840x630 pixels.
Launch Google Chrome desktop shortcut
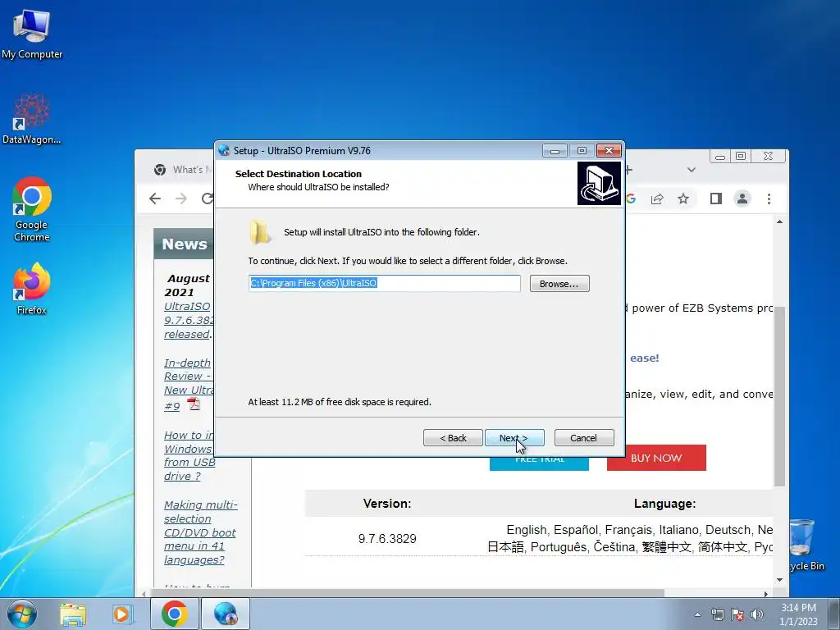point(32,209)
